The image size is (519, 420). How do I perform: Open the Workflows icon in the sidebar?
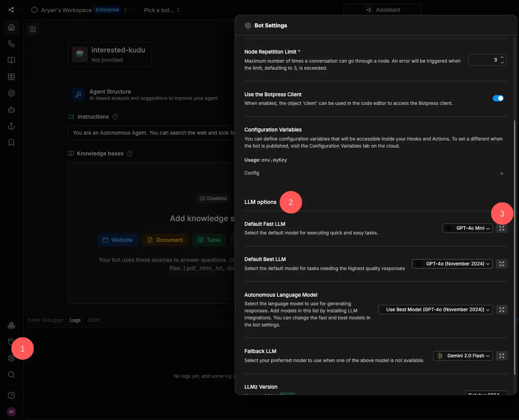coord(11,44)
